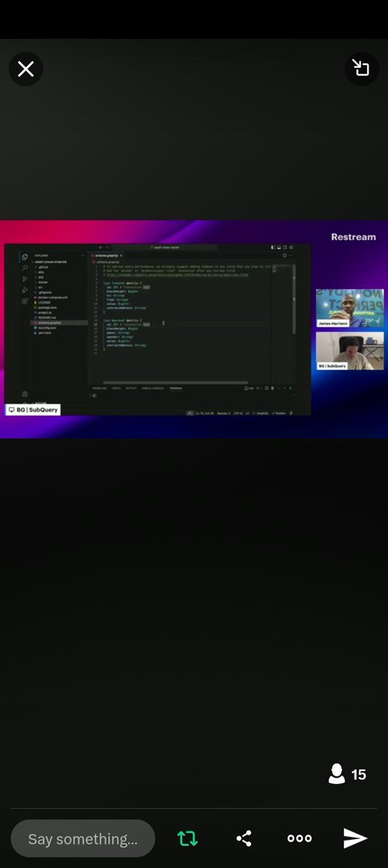Image resolution: width=388 pixels, height=868 pixels.
Task: Tap James Harrison's webcam thumbnail
Action: pyautogui.click(x=349, y=308)
